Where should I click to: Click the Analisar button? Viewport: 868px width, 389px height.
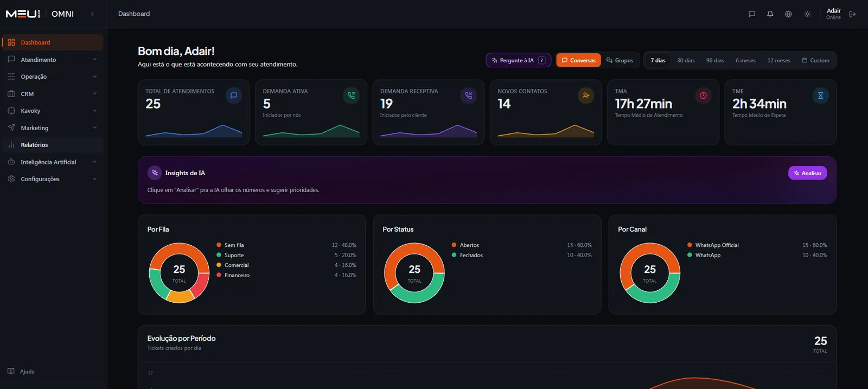pos(807,173)
